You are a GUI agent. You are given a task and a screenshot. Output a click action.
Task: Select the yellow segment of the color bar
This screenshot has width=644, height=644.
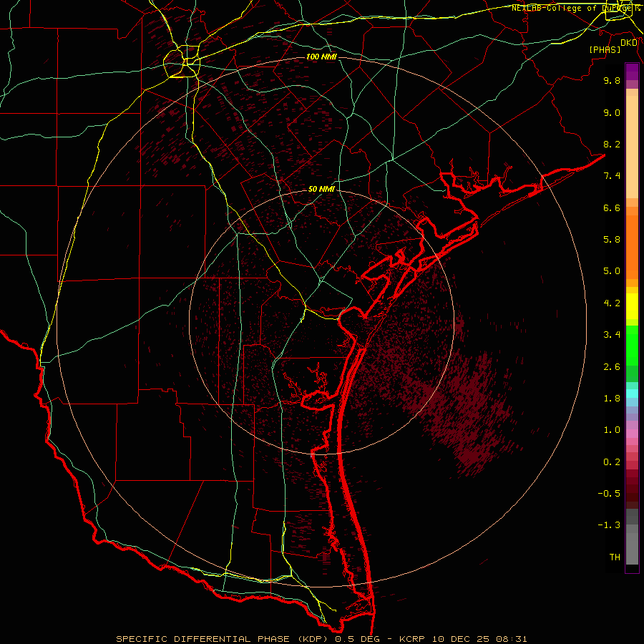point(632,306)
